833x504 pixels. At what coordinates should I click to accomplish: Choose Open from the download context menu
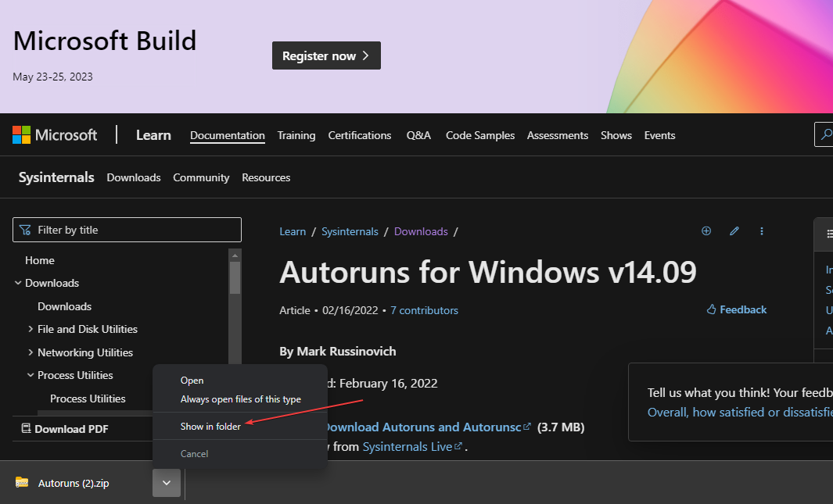[x=192, y=381]
